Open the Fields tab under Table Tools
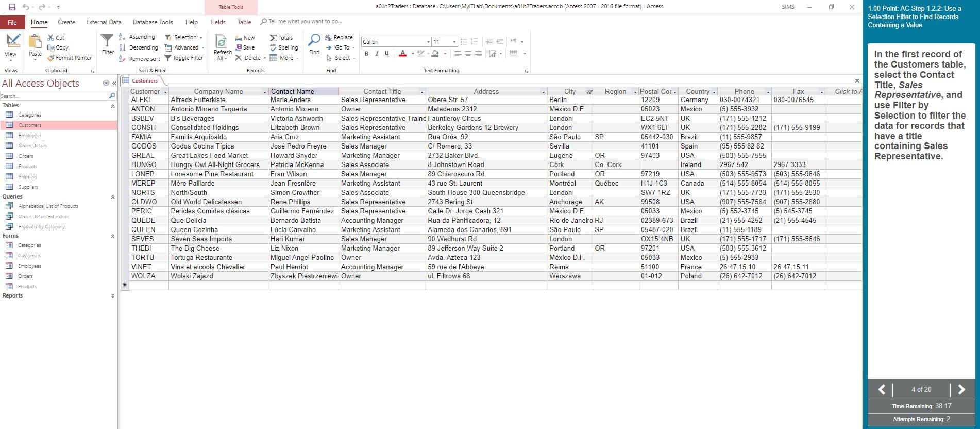 pos(218,22)
